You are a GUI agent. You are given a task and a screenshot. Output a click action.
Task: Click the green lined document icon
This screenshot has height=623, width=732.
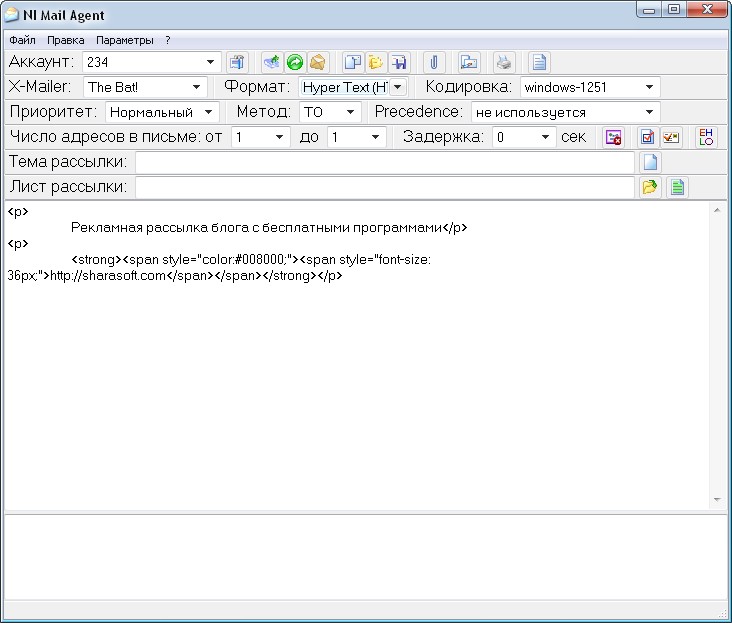677,187
